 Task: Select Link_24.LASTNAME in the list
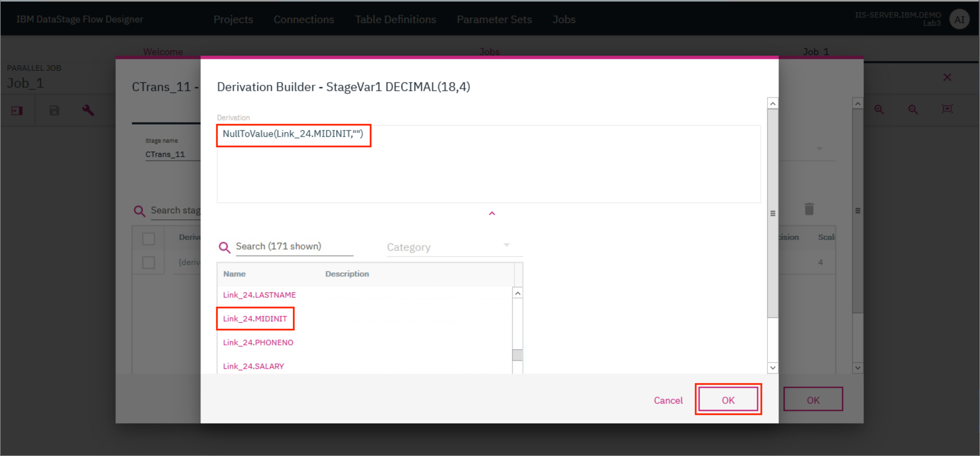point(259,295)
